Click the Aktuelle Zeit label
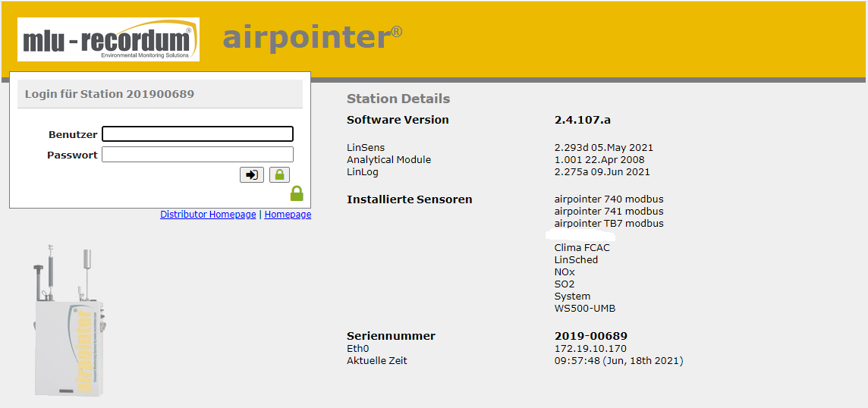The width and height of the screenshot is (868, 408). 376,361
